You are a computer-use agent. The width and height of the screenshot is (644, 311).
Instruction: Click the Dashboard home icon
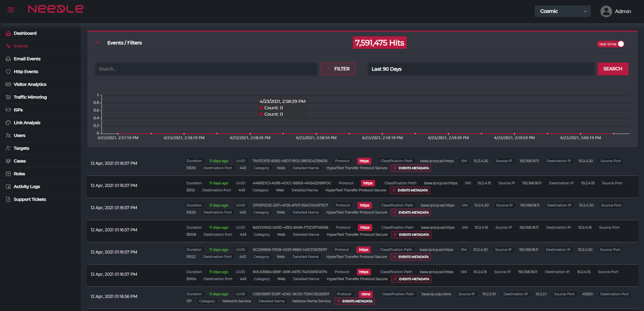tap(8, 33)
